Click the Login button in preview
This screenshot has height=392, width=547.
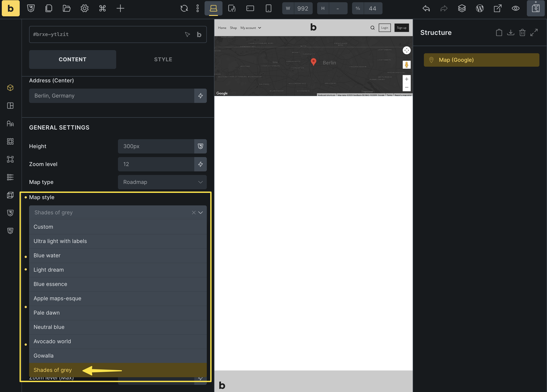pyautogui.click(x=385, y=28)
